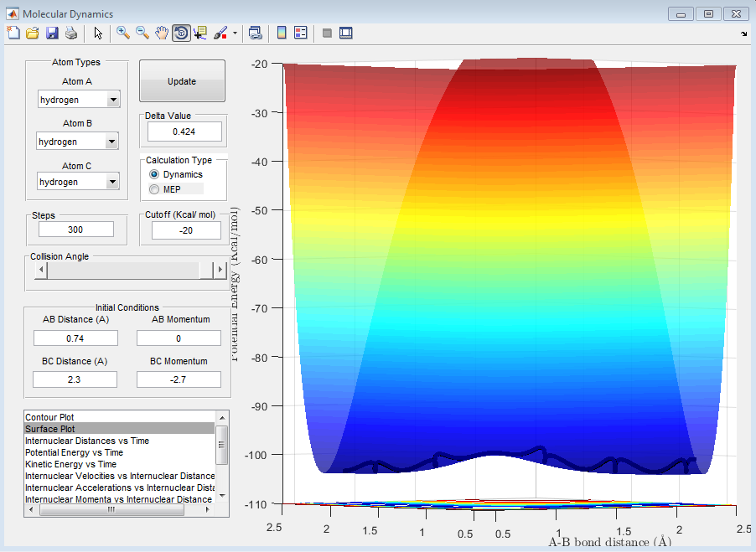The image size is (756, 552).
Task: Click the Collision Angle slider right arrow
Action: click(220, 270)
